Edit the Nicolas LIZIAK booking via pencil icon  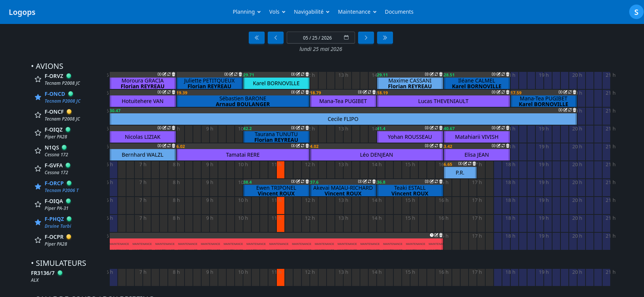164,128
